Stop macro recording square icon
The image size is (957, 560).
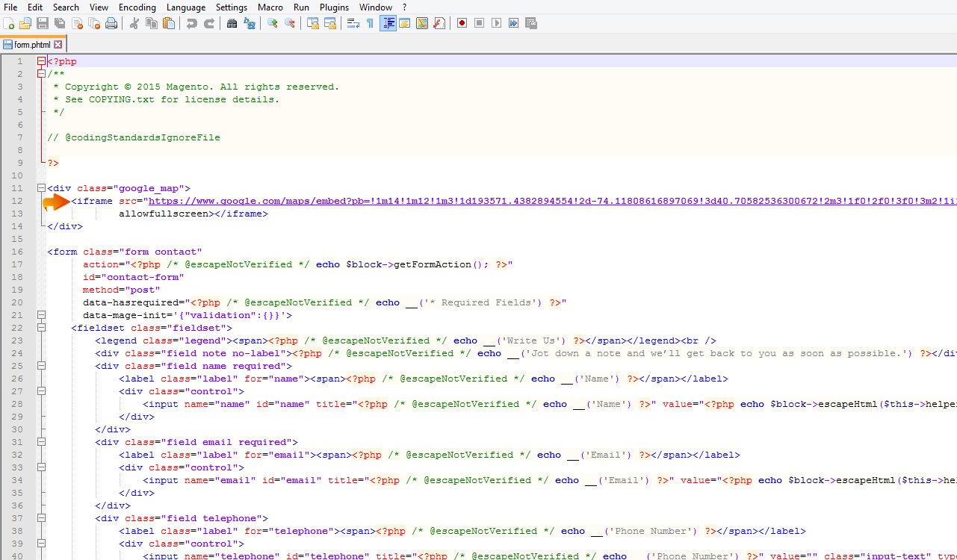[480, 23]
